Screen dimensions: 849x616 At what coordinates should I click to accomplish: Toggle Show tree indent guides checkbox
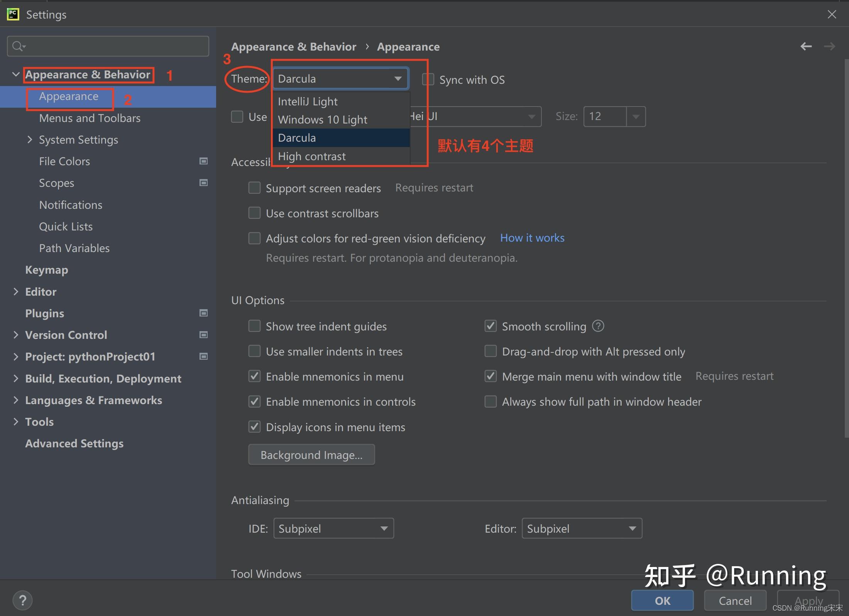(254, 326)
